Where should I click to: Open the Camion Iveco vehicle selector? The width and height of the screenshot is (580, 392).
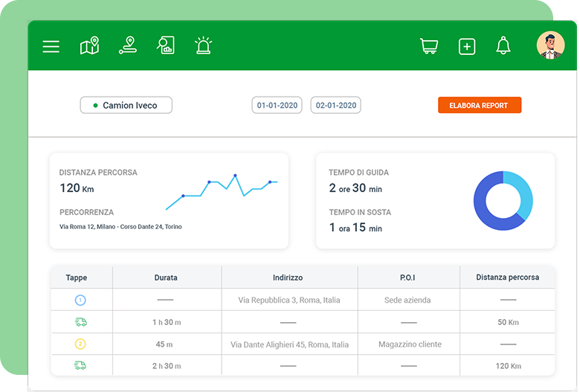pyautogui.click(x=126, y=106)
